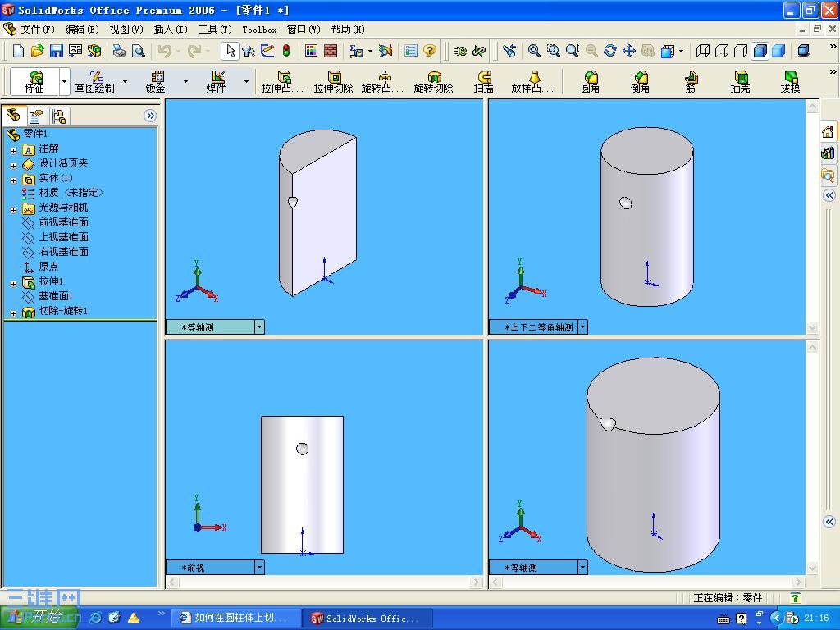Toggle Shaded With Edges display mode

[760, 51]
